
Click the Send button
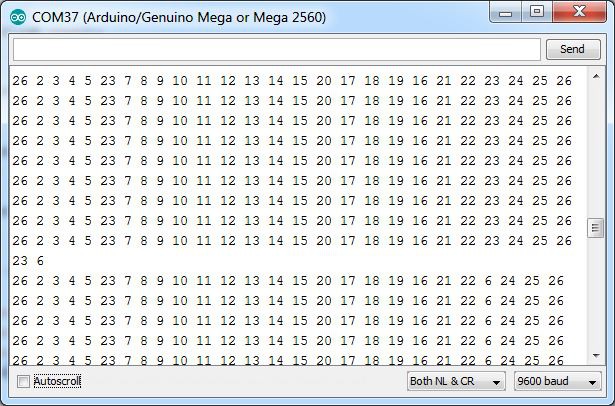point(573,49)
